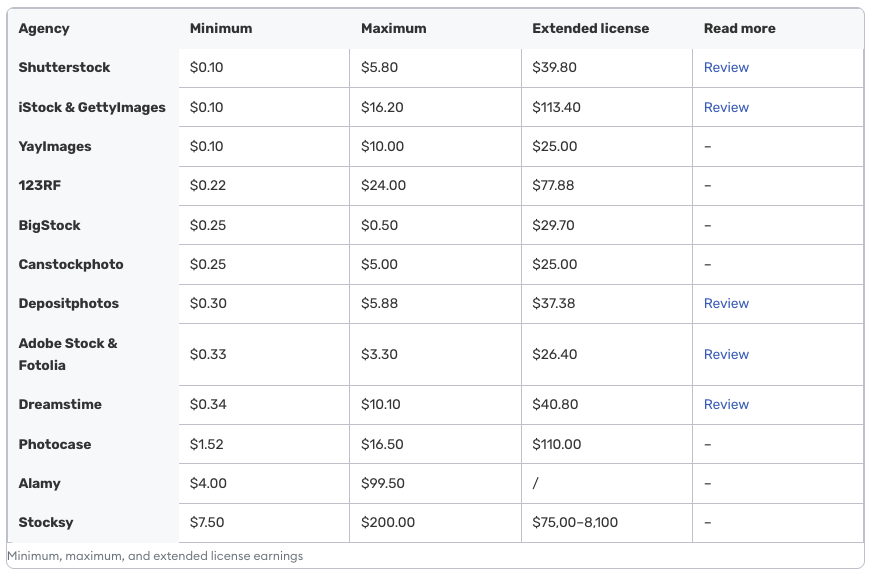Click the $77.88 extended license value
The height and width of the screenshot is (578, 872).
pyautogui.click(x=553, y=185)
